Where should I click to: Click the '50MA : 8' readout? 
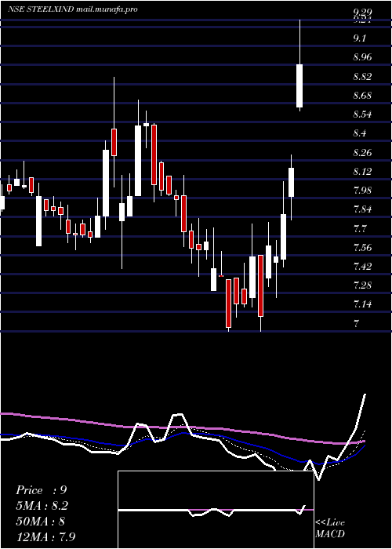pyautogui.click(x=40, y=522)
